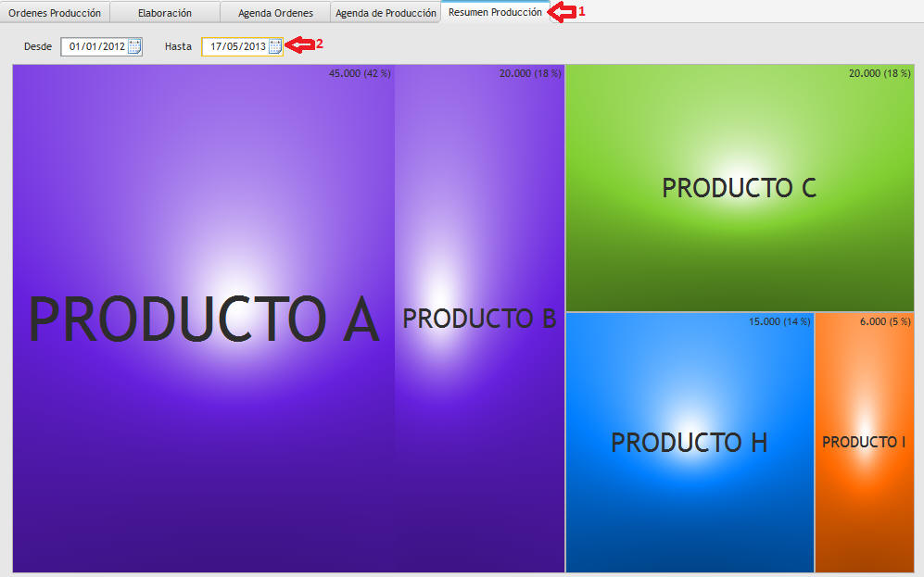Select the Agenda de Producción tab

click(386, 13)
